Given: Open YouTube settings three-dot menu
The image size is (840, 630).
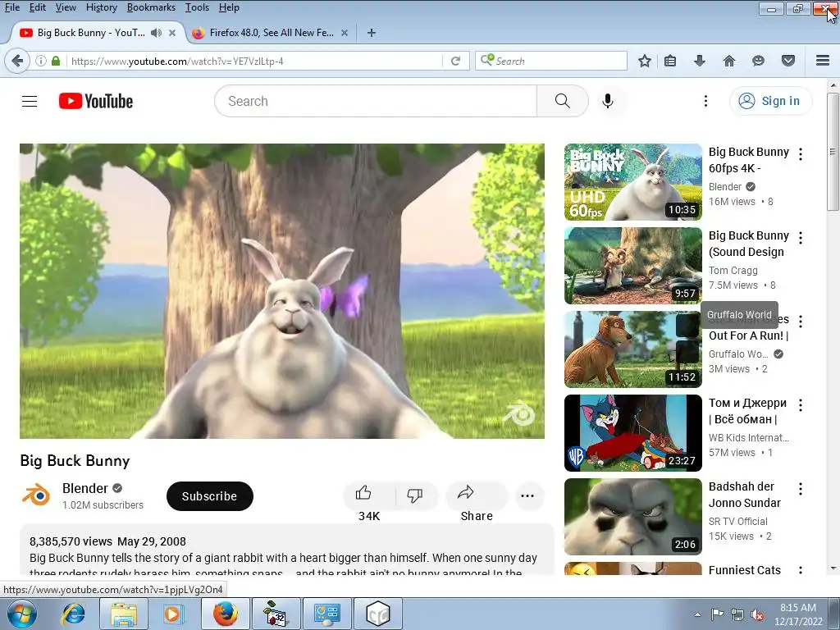Looking at the screenshot, I should (x=705, y=101).
